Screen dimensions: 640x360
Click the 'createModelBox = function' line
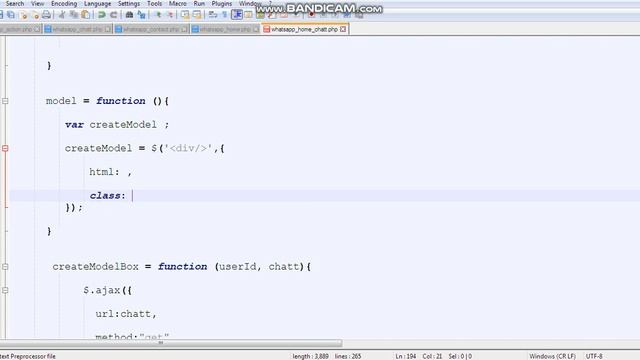(182, 267)
